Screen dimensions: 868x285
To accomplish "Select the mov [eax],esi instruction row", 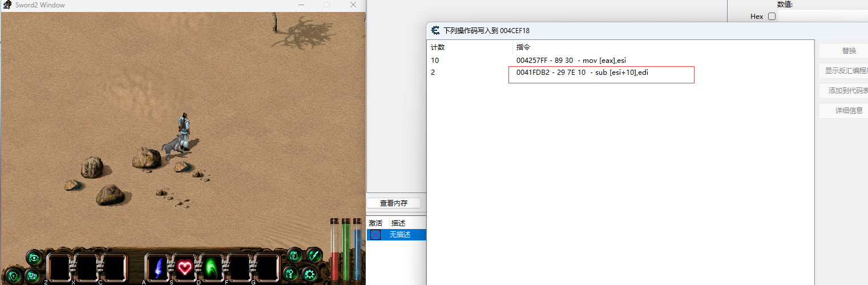I will point(620,60).
